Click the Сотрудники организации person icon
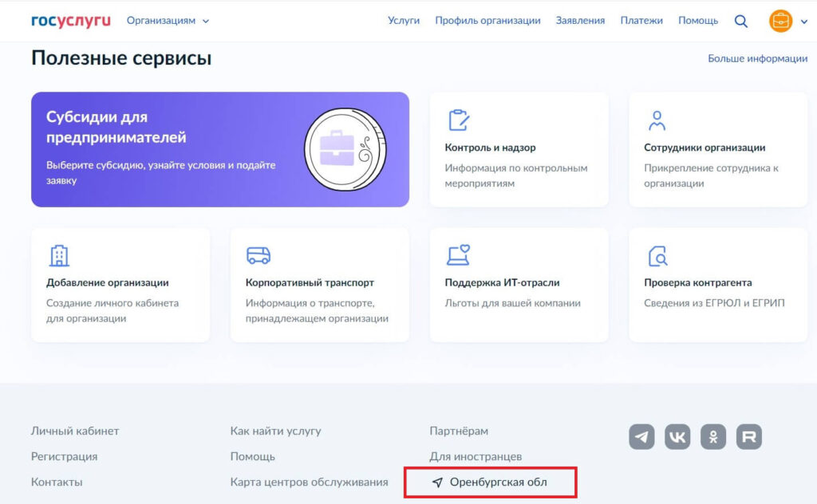This screenshot has height=504, width=817. coord(657,120)
